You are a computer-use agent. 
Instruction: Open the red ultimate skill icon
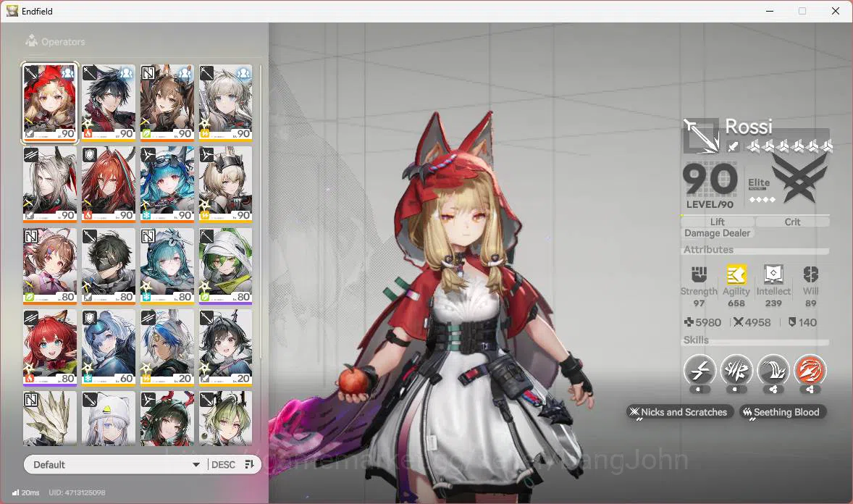click(810, 371)
